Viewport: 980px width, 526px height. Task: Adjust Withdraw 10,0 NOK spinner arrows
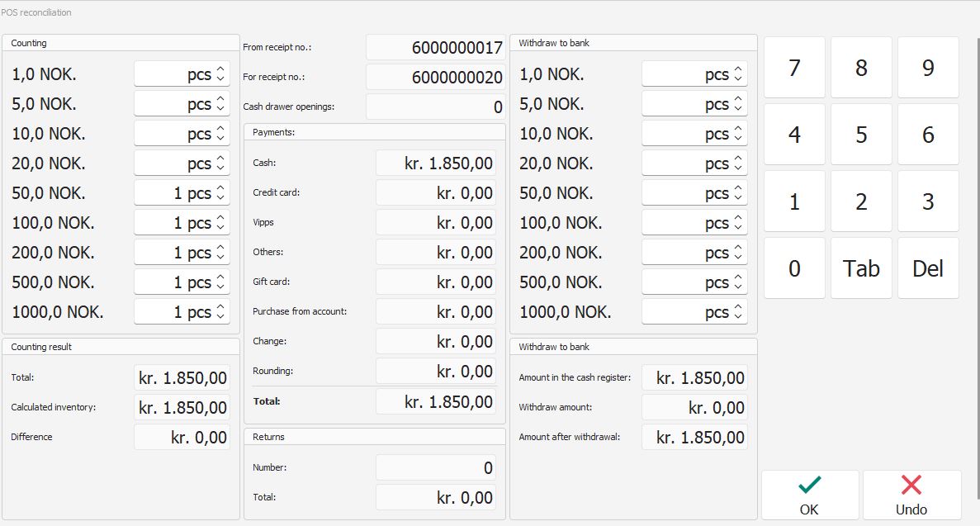click(738, 133)
